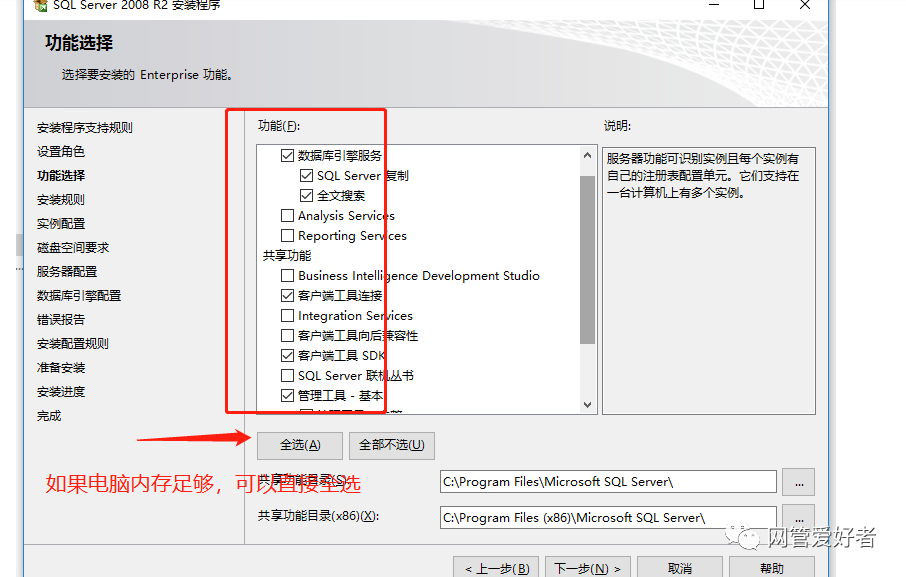Image resolution: width=906 pixels, height=577 pixels.
Task: Click the description text box
Action: pos(708,281)
